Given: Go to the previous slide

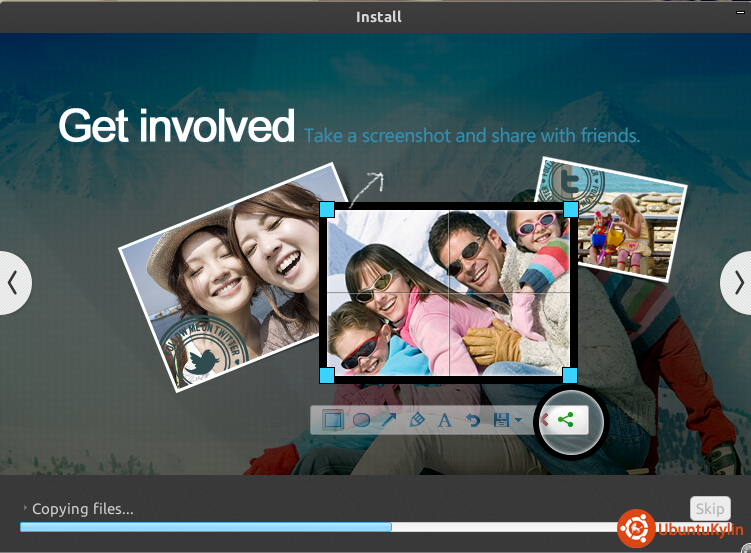Looking at the screenshot, I should tap(13, 283).
